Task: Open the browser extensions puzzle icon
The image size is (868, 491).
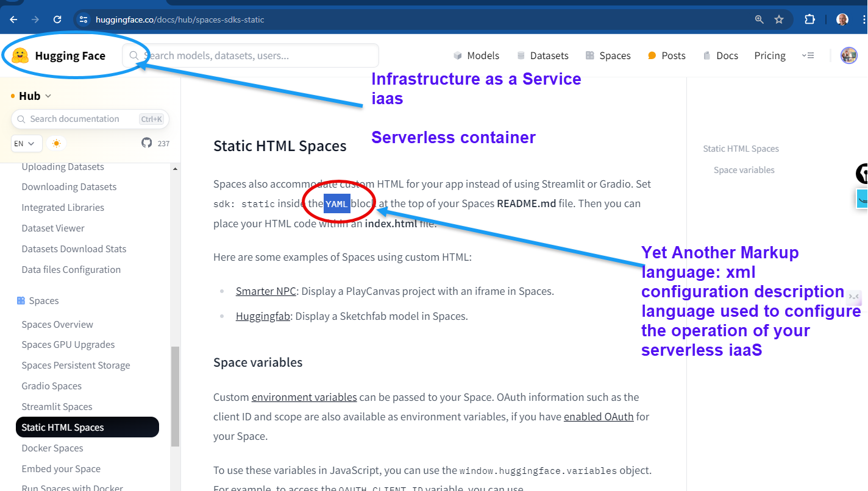Action: [809, 19]
